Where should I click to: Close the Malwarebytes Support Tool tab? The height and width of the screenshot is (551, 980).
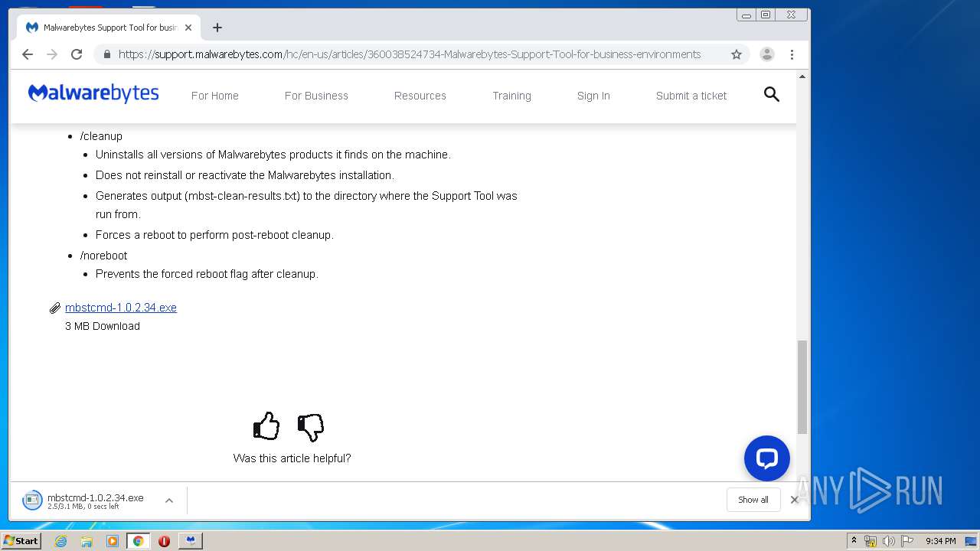click(188, 28)
